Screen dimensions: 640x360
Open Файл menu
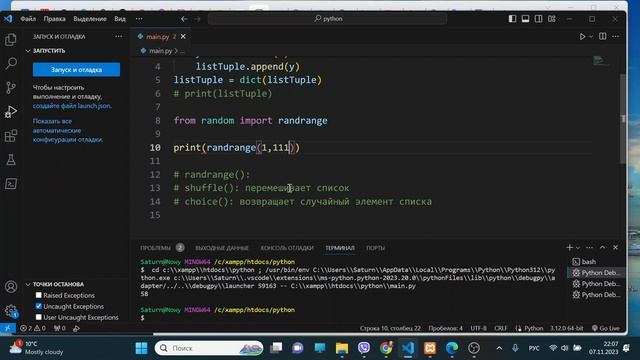[28, 19]
